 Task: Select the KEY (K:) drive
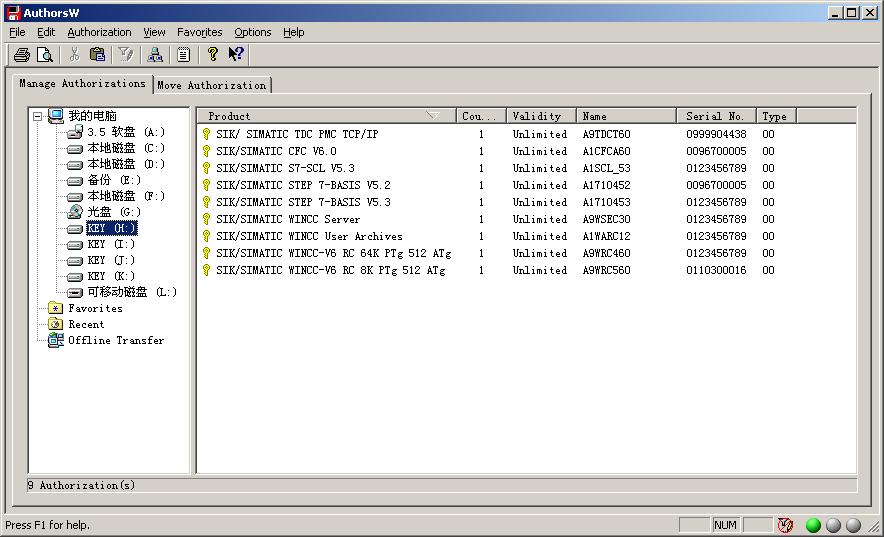coord(111,276)
